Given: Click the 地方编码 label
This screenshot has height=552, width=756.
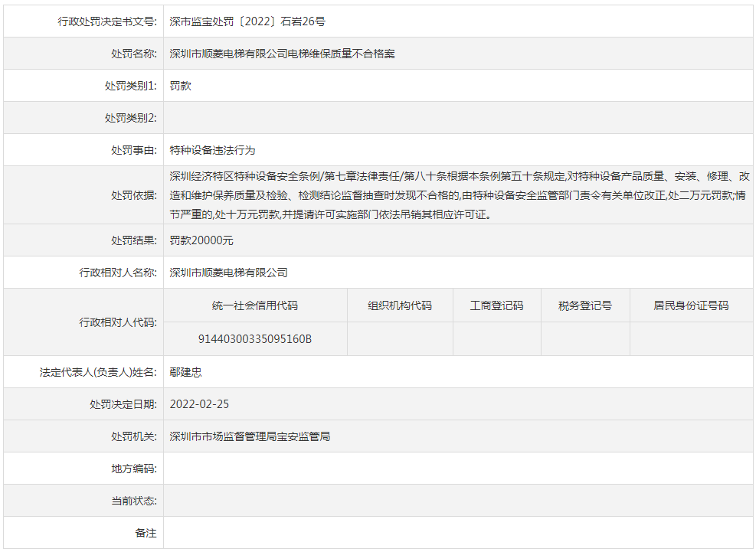Looking at the screenshot, I should pos(133,469).
